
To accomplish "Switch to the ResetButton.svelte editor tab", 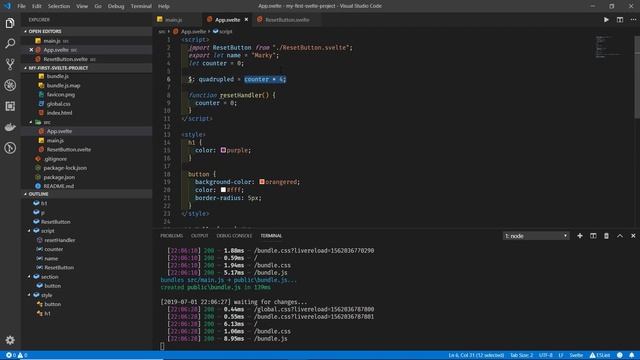I will [287, 20].
